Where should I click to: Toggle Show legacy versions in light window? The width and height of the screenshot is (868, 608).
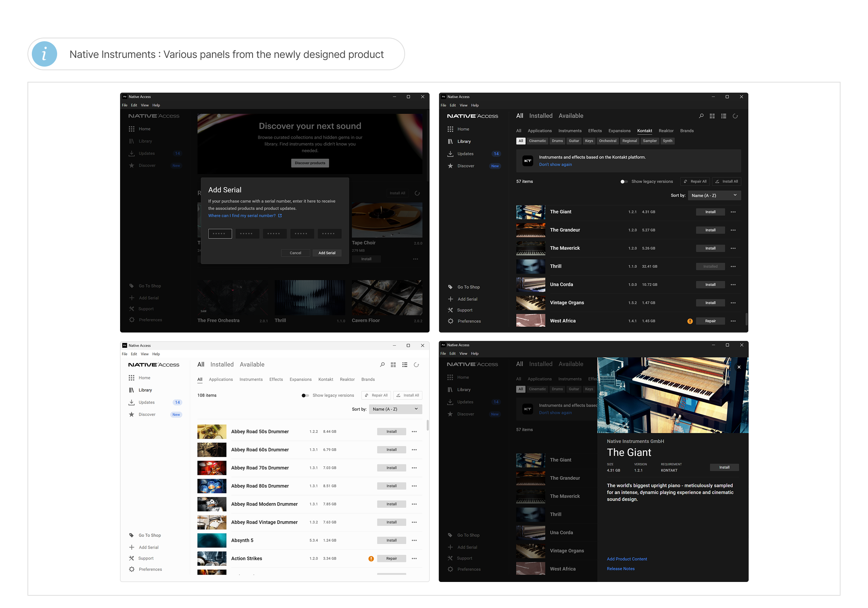(x=305, y=395)
